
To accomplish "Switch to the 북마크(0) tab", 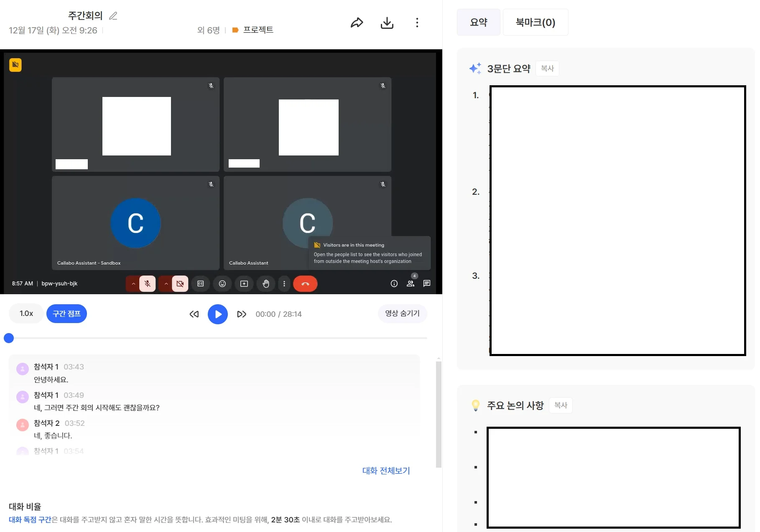I will 536,22.
